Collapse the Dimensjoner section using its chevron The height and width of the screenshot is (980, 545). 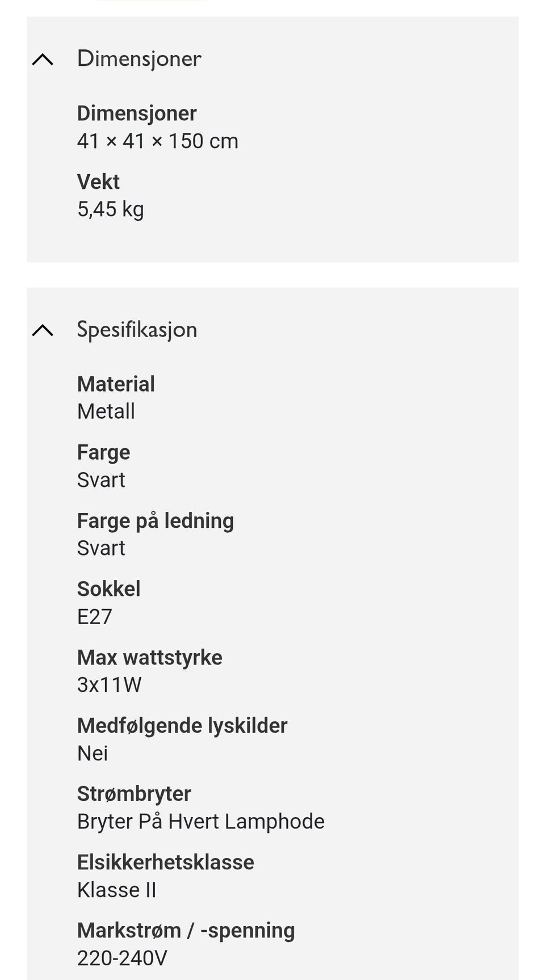pos(43,59)
